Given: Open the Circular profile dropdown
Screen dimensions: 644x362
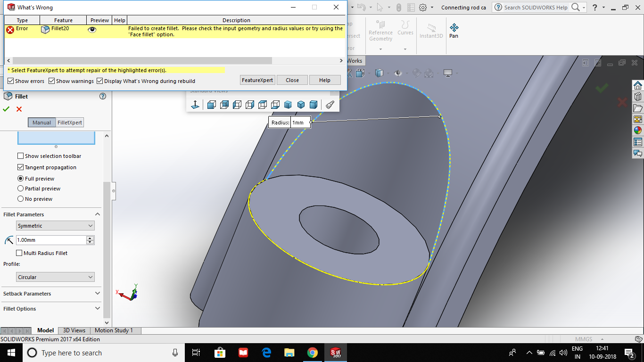Looking at the screenshot, I should [55, 277].
